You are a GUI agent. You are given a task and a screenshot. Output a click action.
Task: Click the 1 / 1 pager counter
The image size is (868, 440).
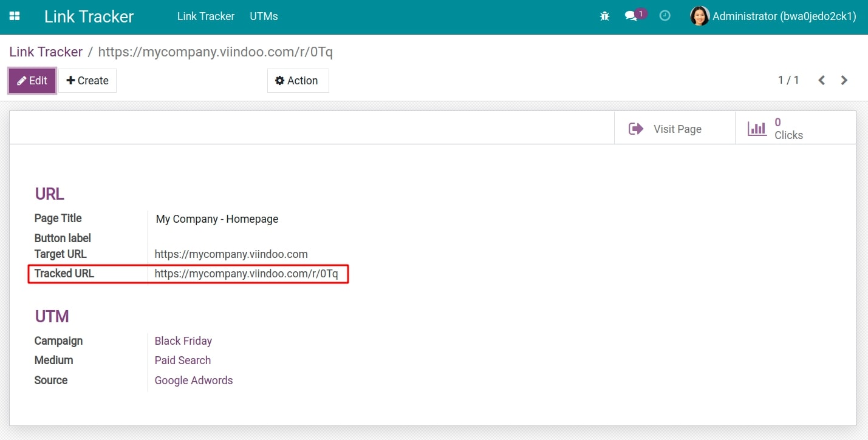coord(788,80)
